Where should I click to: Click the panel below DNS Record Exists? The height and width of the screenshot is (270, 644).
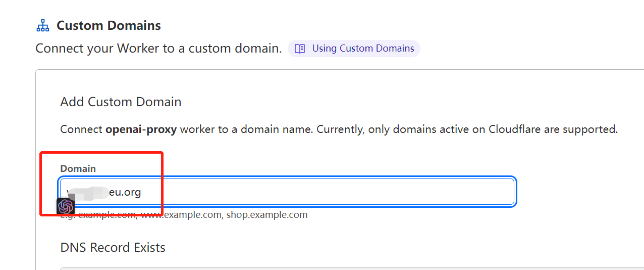click(x=352, y=268)
